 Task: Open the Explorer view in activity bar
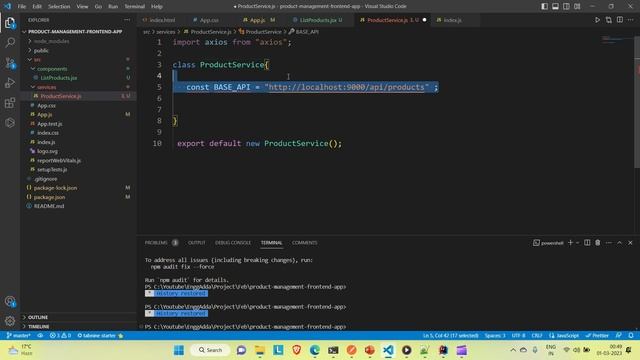[10, 22]
